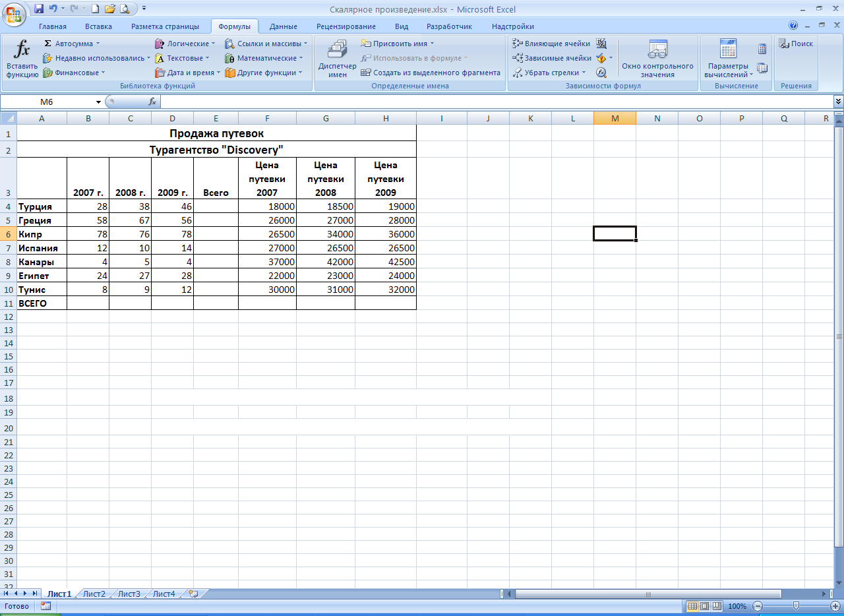Click Select All corner button

pyautogui.click(x=9, y=118)
